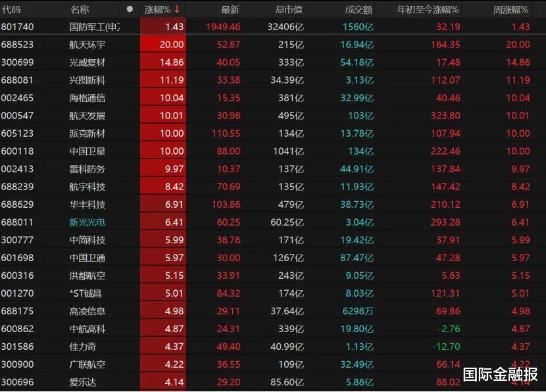
Task: Sort by 涨幅% column header
Action: 157,9
